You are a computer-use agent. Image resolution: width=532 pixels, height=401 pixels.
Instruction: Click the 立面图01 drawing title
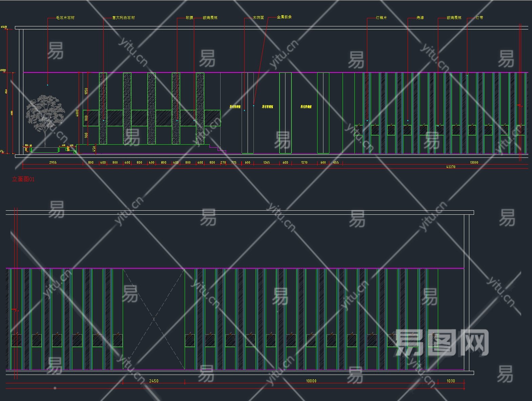pos(23,179)
